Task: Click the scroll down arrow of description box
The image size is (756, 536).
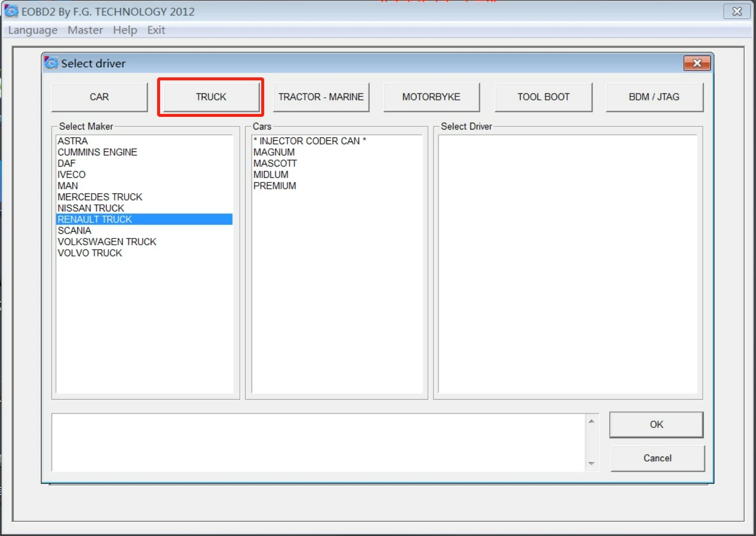Action: pyautogui.click(x=592, y=463)
